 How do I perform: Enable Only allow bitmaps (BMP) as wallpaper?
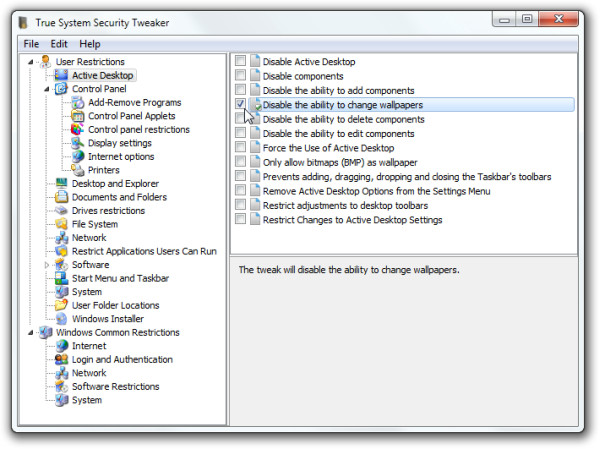click(x=240, y=161)
